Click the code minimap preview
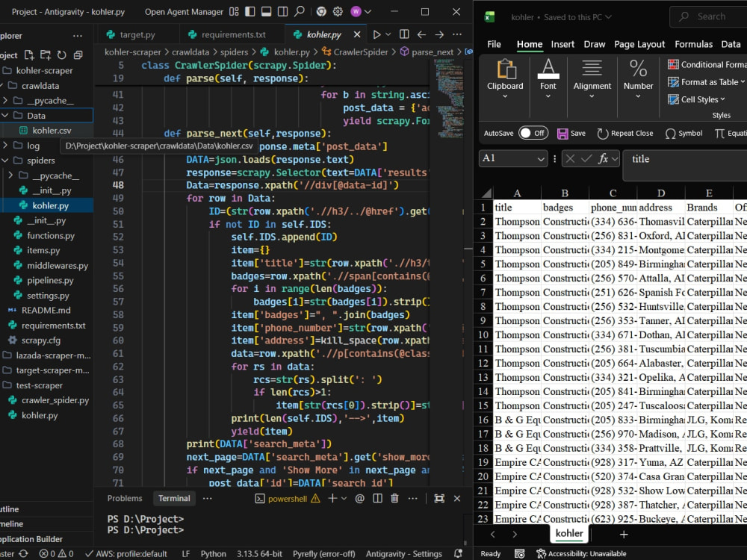Image resolution: width=747 pixels, height=560 pixels. click(x=450, y=98)
